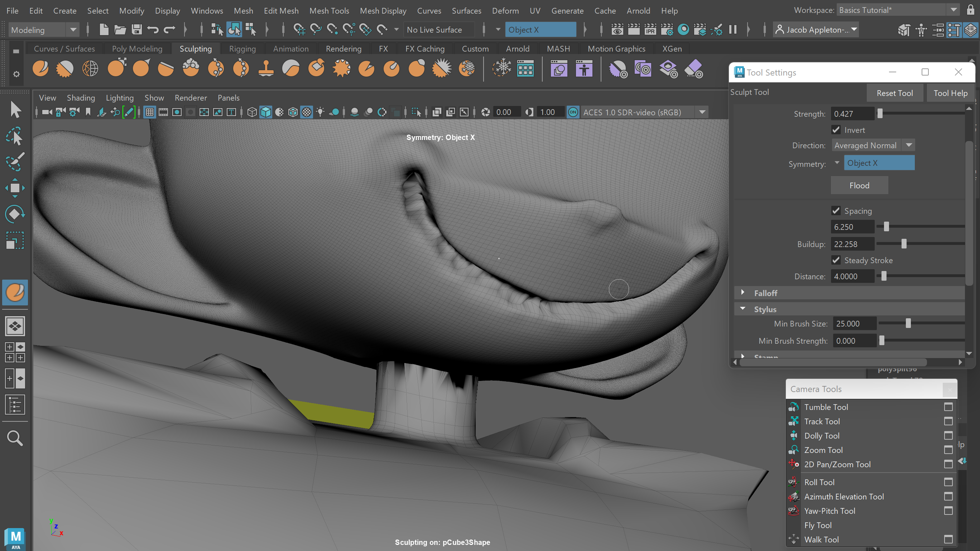Open the Mesh Tools menu
The width and height of the screenshot is (980, 551).
329,11
